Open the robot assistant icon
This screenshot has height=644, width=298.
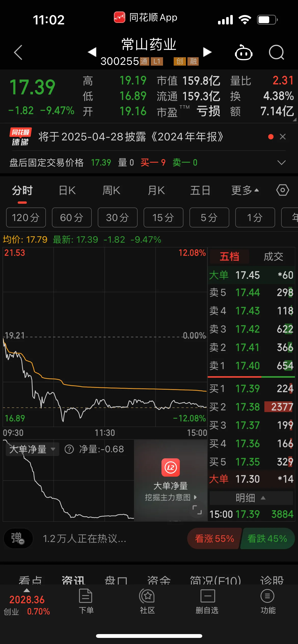(x=243, y=52)
